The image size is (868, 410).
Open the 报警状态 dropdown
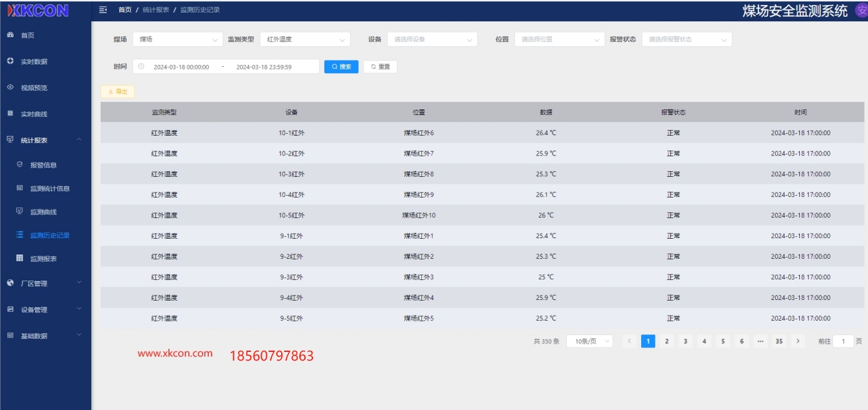point(686,39)
